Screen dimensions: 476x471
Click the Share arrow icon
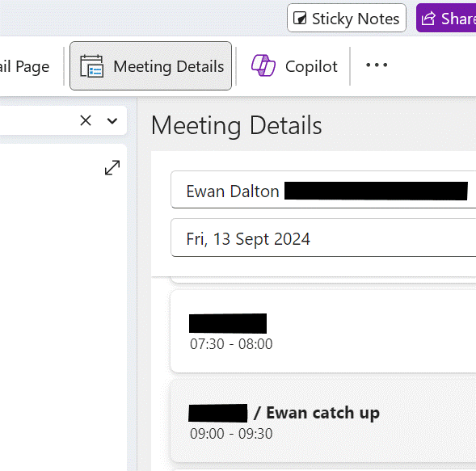(x=428, y=18)
